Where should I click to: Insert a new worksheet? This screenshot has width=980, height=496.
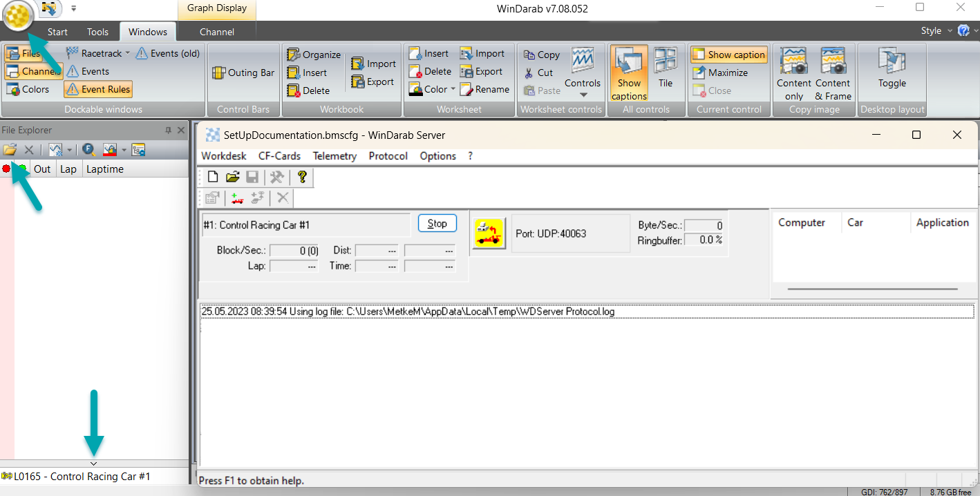point(428,53)
